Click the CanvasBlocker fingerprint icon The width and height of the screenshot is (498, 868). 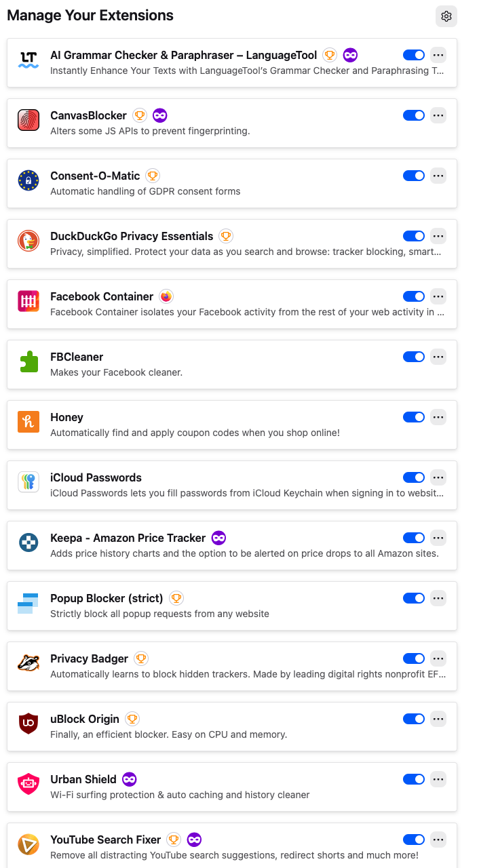[x=28, y=121]
